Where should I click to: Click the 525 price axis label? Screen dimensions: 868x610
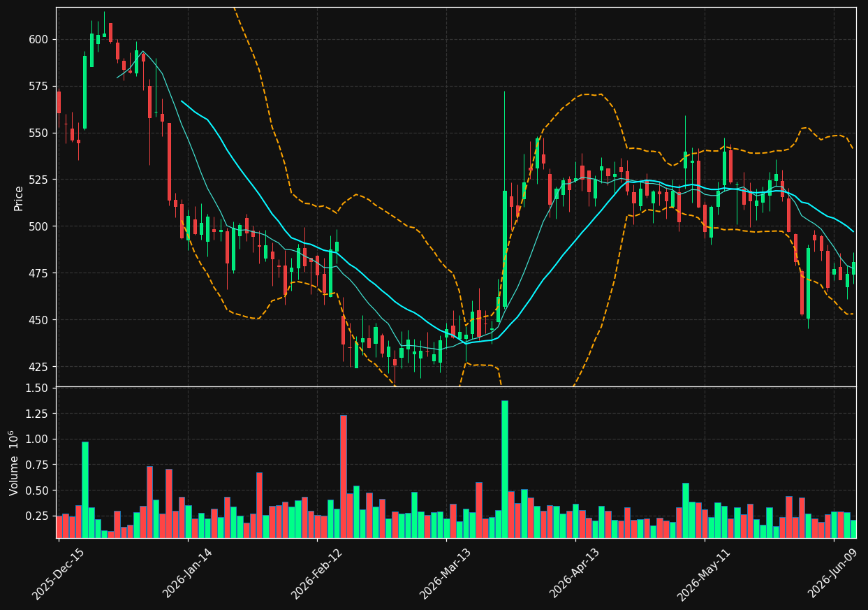[x=39, y=180]
